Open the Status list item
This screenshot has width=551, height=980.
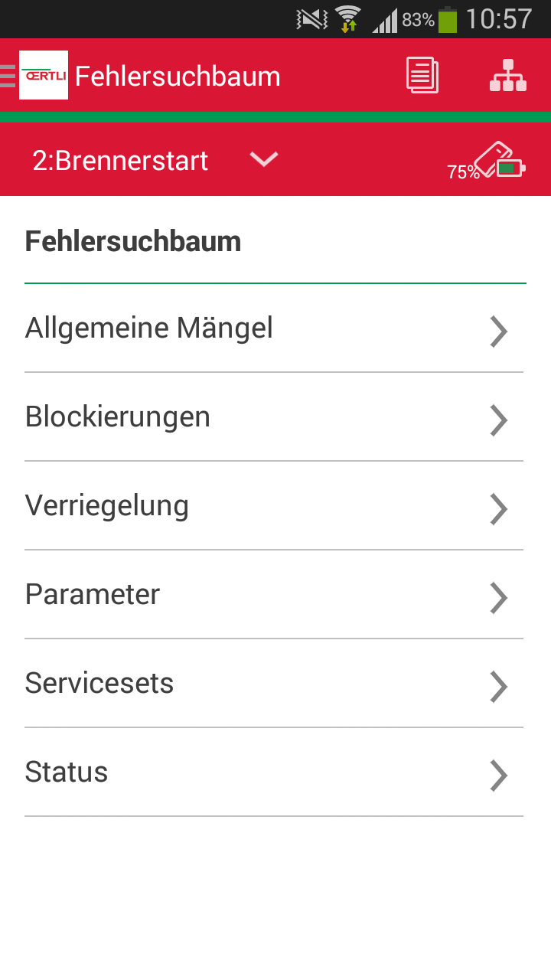tap(67, 772)
